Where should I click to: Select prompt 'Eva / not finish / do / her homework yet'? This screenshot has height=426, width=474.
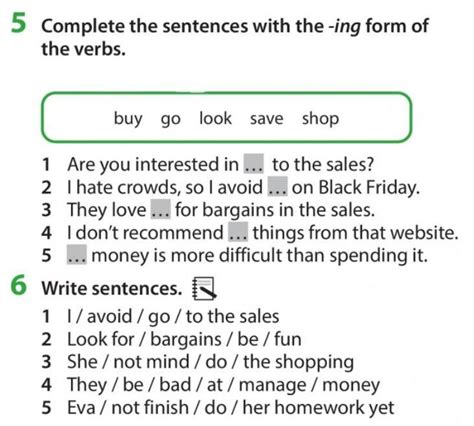(231, 408)
